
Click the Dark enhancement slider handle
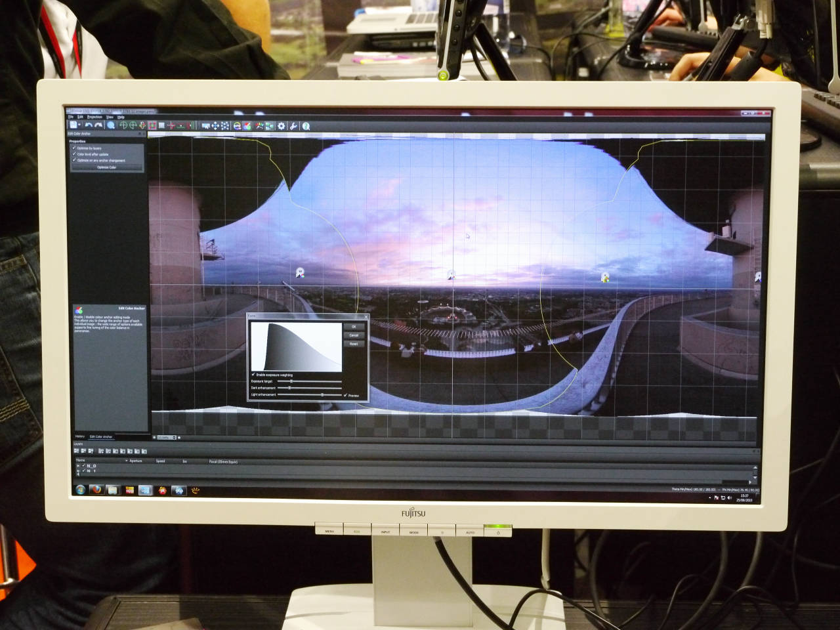(289, 388)
